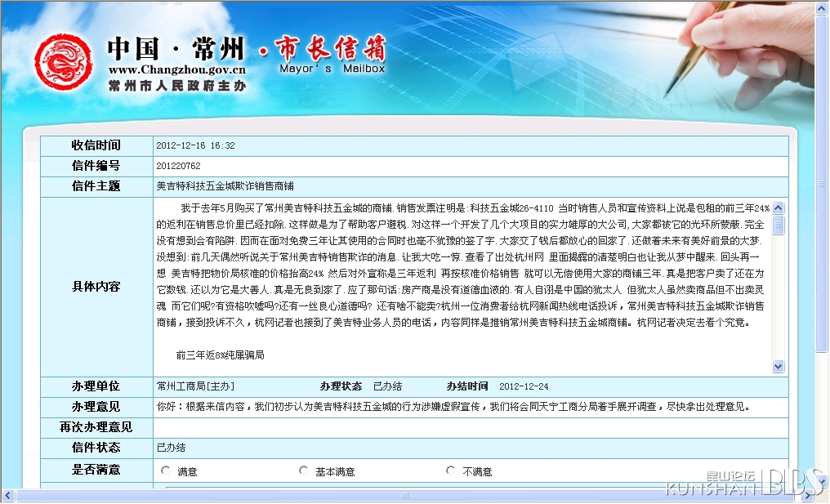This screenshot has height=504, width=830.
Task: Click the 办理意见 row label
Action: 96,407
